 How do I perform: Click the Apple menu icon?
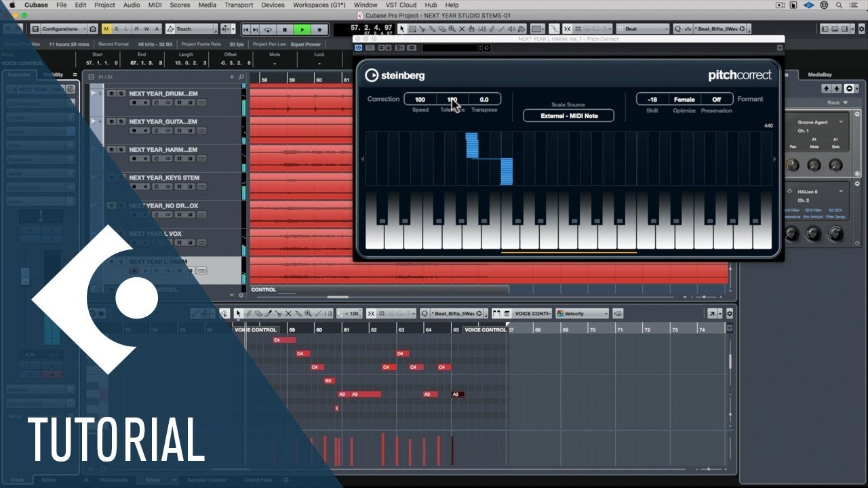(x=12, y=5)
